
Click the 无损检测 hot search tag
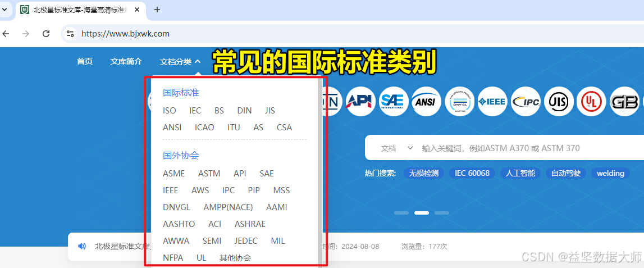pos(424,173)
